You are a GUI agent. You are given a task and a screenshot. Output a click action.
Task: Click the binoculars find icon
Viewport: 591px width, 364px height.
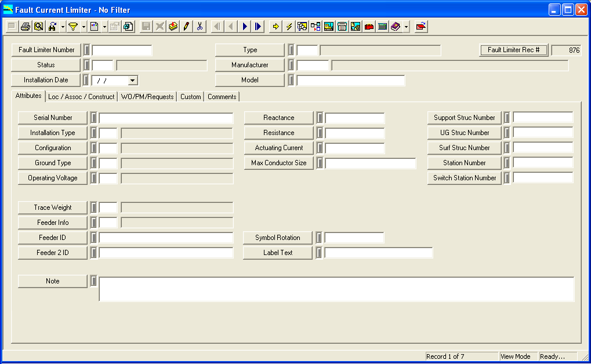(x=52, y=27)
